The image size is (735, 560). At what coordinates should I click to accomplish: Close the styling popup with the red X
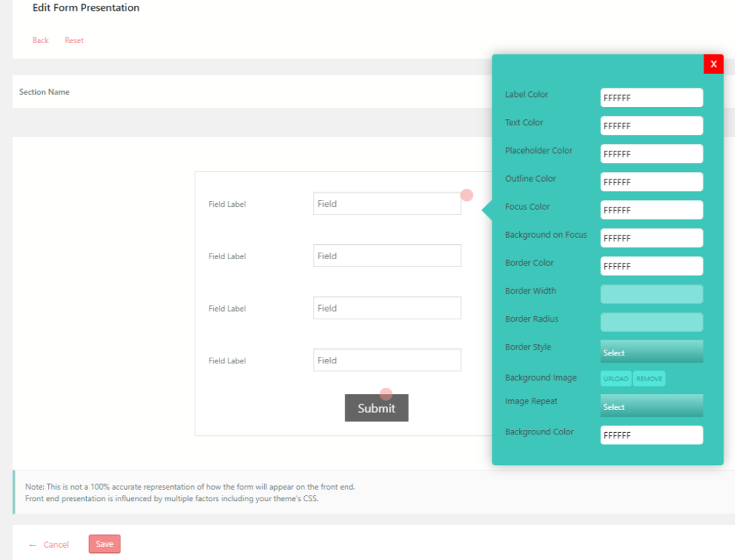pos(713,64)
